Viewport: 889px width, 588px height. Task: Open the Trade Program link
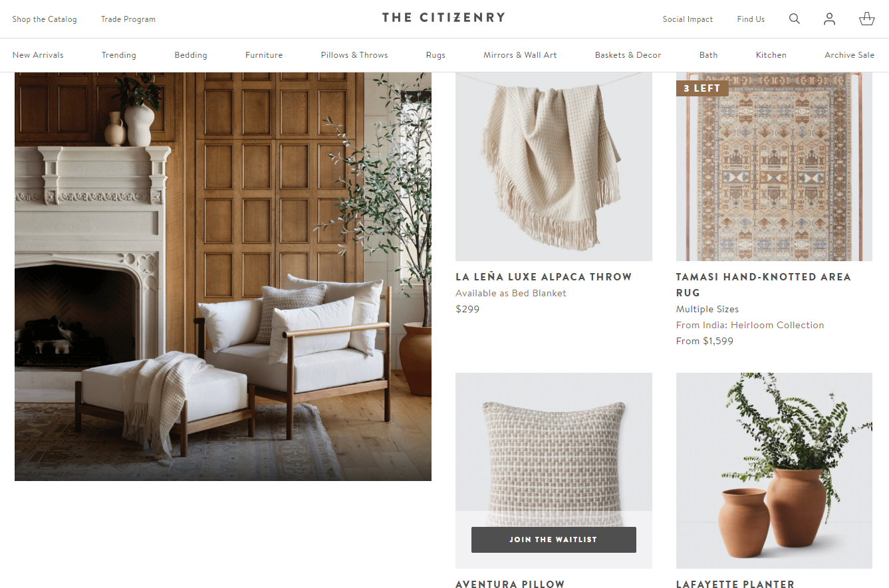(x=128, y=19)
